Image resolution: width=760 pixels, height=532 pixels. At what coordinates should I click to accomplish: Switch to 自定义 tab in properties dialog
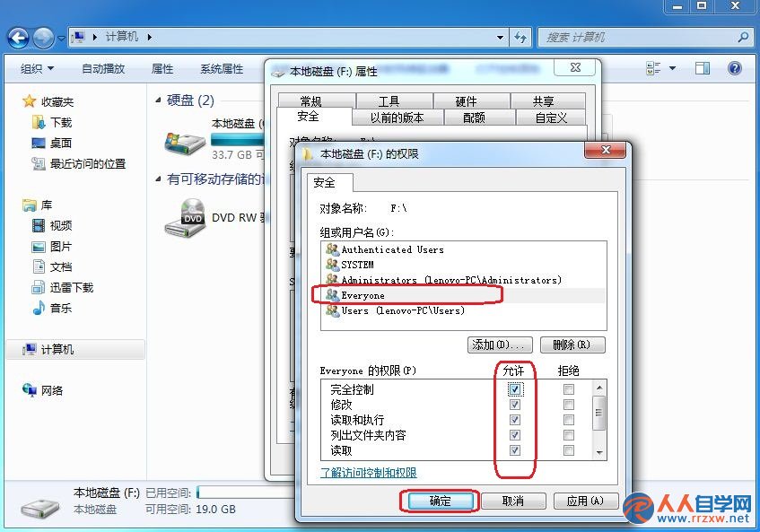[551, 118]
